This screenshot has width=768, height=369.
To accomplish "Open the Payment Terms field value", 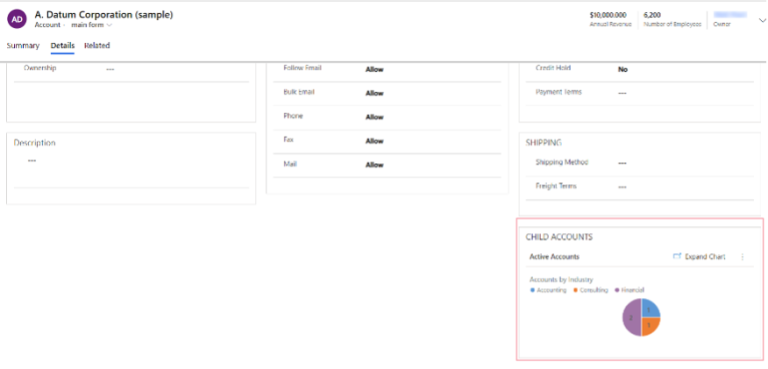I will (622, 93).
